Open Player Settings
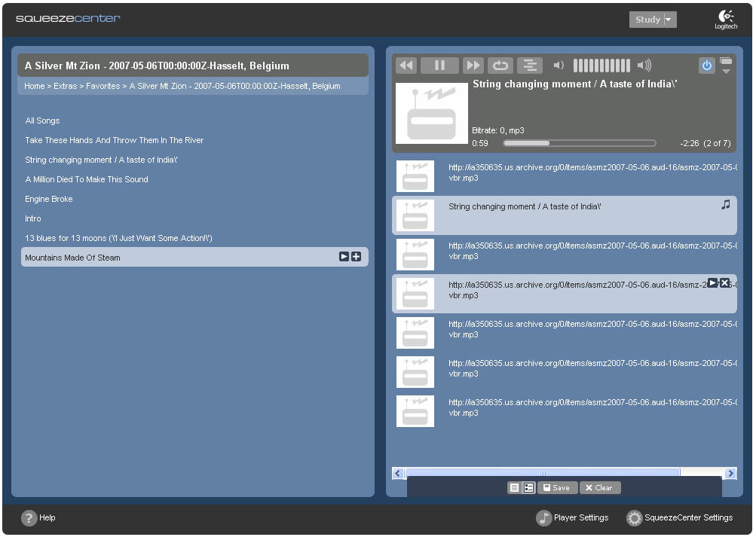This screenshot has height=537, width=756. point(572,517)
